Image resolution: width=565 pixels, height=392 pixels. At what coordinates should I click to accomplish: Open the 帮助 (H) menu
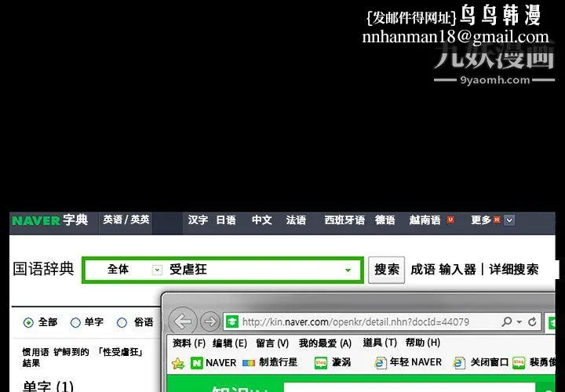(x=423, y=343)
